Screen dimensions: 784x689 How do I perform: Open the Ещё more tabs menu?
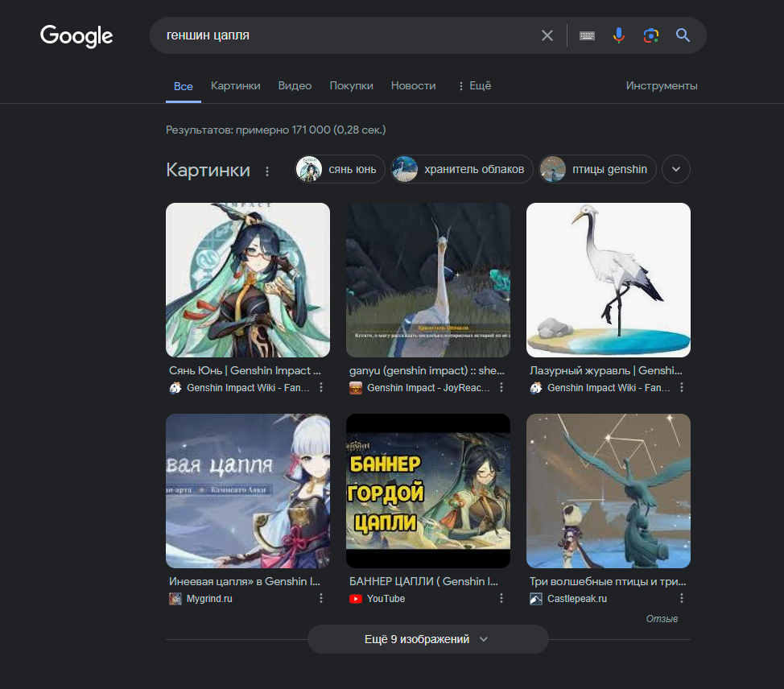coord(474,85)
